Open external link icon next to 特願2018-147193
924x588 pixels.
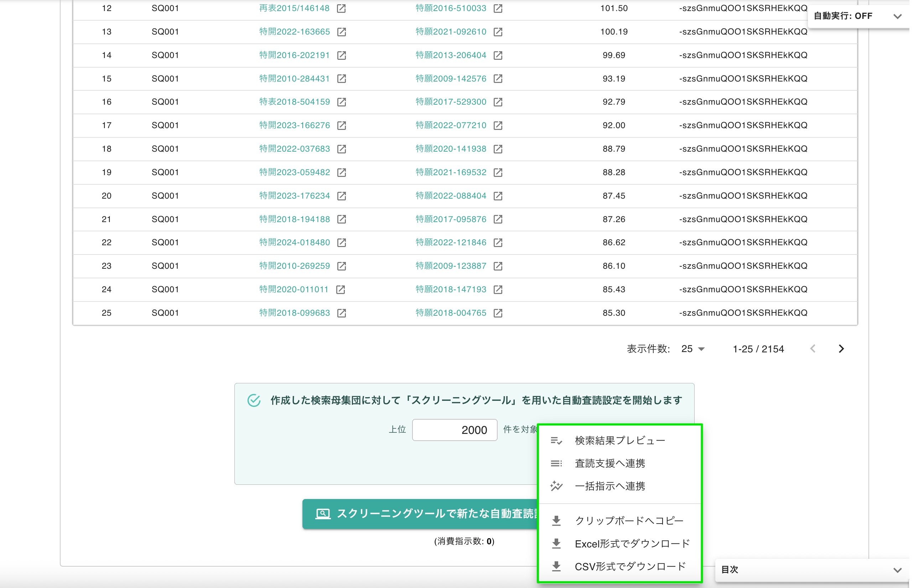pos(498,289)
